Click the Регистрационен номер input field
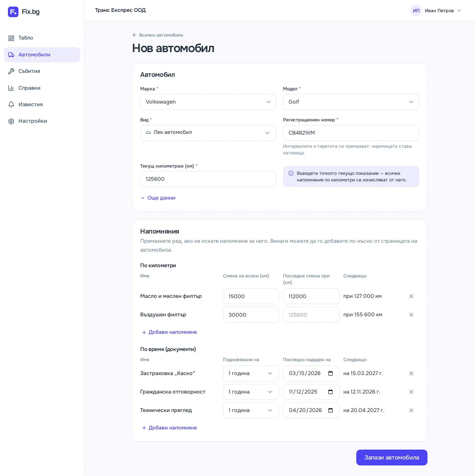Viewport: 475px width, 476px height. (x=351, y=133)
